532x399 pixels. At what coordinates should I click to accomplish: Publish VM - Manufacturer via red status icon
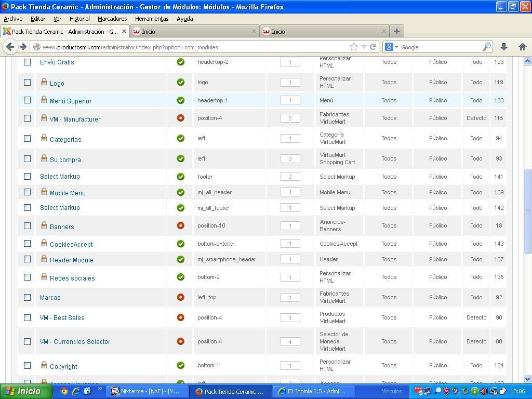pyautogui.click(x=180, y=118)
